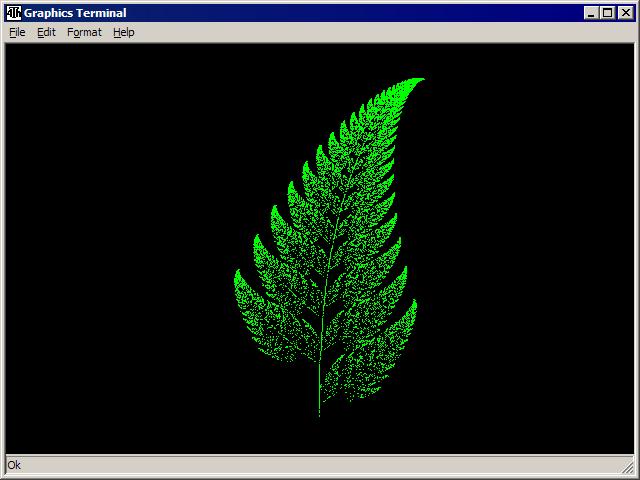Click the empty middle of the status bar
Image resolution: width=640 pixels, height=480 pixels.
pyautogui.click(x=320, y=465)
